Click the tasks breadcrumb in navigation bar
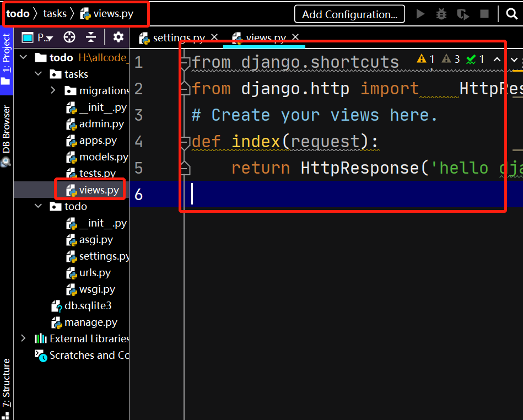This screenshot has height=420, width=523. tap(55, 14)
